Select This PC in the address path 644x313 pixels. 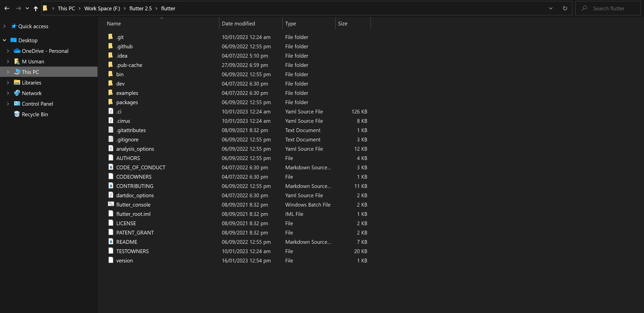pos(66,8)
